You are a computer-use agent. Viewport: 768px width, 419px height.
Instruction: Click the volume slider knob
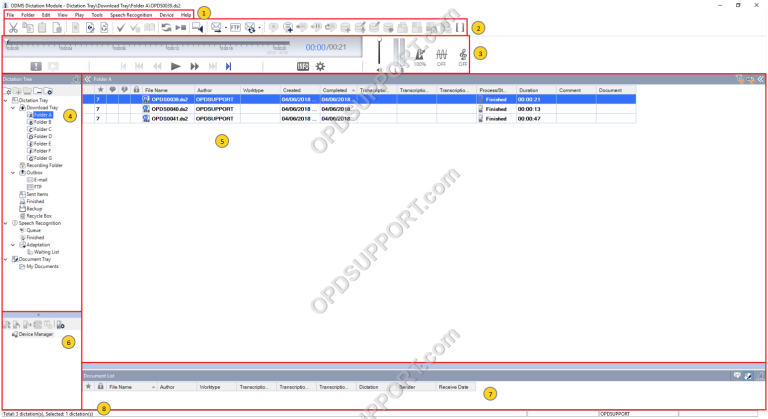click(x=379, y=40)
